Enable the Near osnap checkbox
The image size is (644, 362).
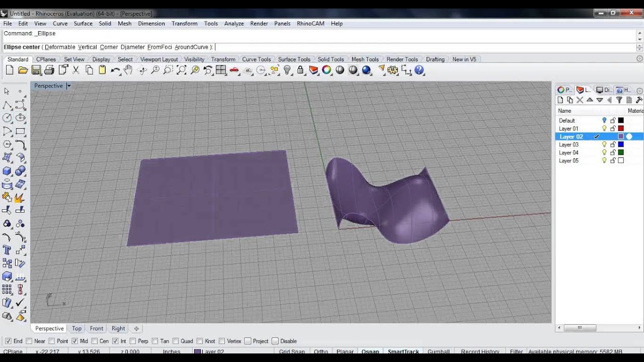[x=29, y=341]
